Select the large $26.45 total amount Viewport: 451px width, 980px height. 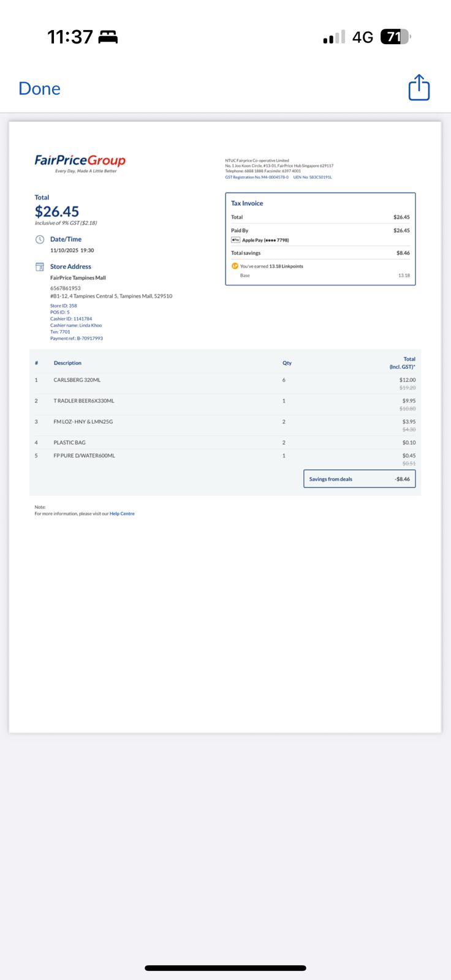click(x=57, y=211)
